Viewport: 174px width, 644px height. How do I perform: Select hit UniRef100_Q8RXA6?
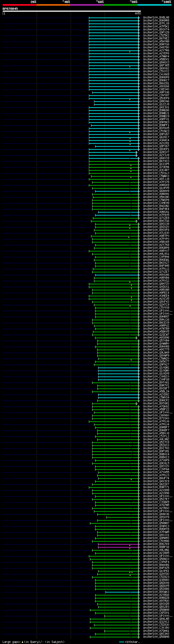(156, 101)
